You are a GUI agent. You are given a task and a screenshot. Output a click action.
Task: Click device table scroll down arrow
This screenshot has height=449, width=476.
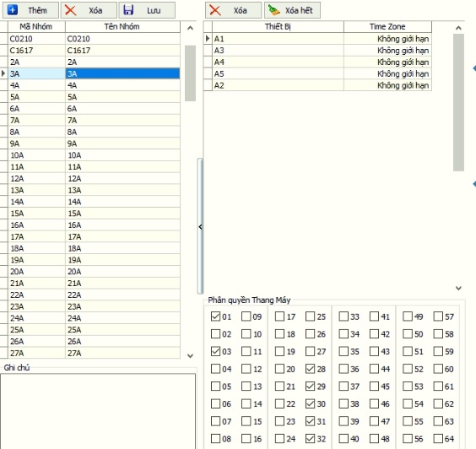point(458,288)
